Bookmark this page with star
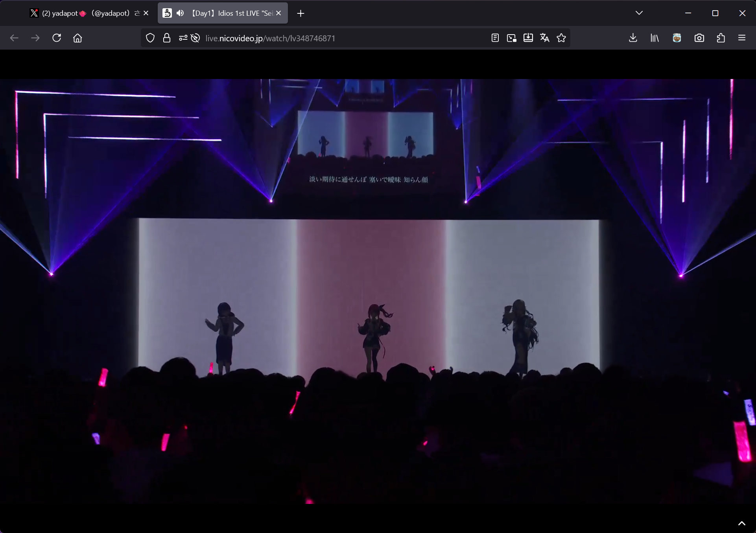This screenshot has width=756, height=533. (561, 38)
